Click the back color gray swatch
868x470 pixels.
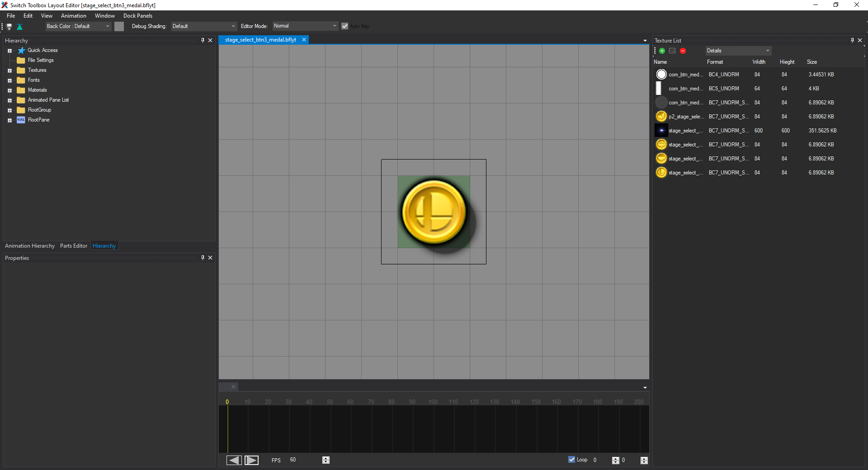click(119, 26)
